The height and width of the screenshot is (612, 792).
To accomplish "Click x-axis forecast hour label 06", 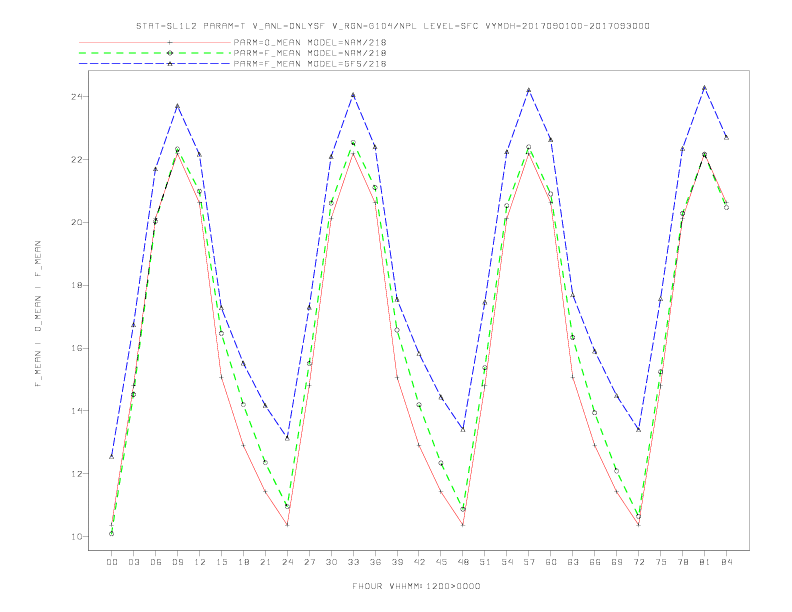I will coord(156,562).
